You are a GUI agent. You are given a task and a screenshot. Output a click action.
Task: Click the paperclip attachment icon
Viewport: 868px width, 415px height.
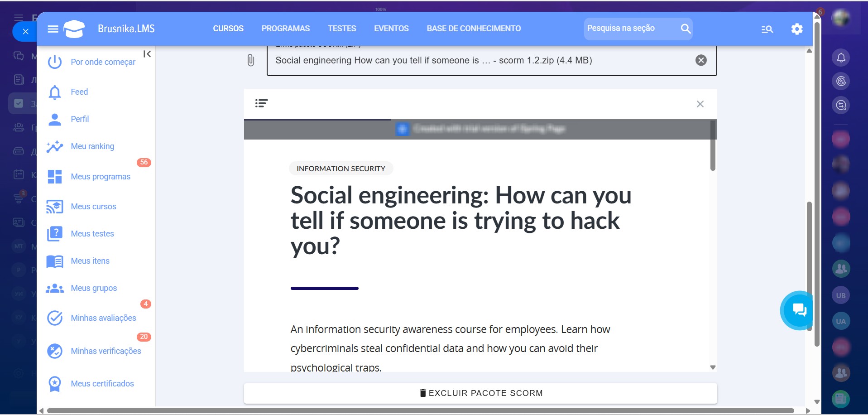tap(251, 60)
